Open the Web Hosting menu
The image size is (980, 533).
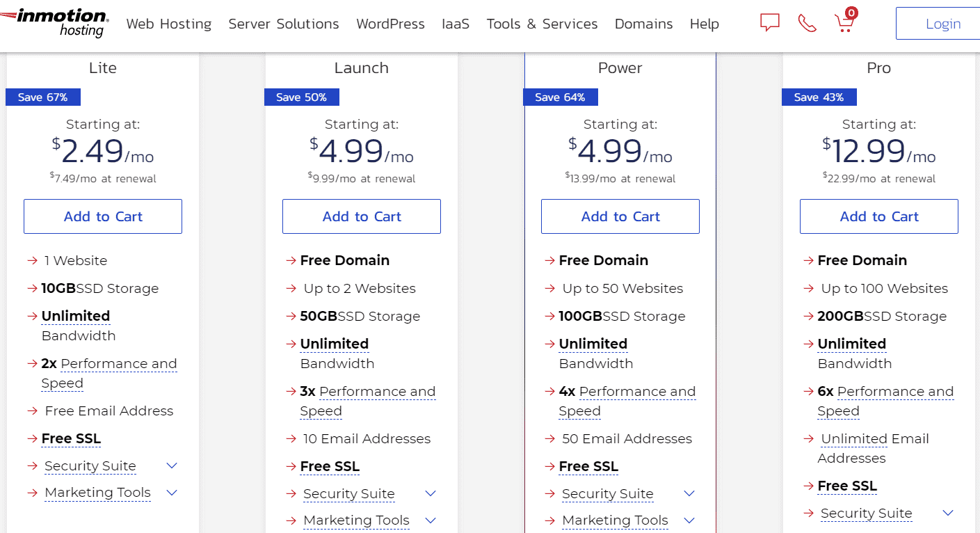point(169,24)
